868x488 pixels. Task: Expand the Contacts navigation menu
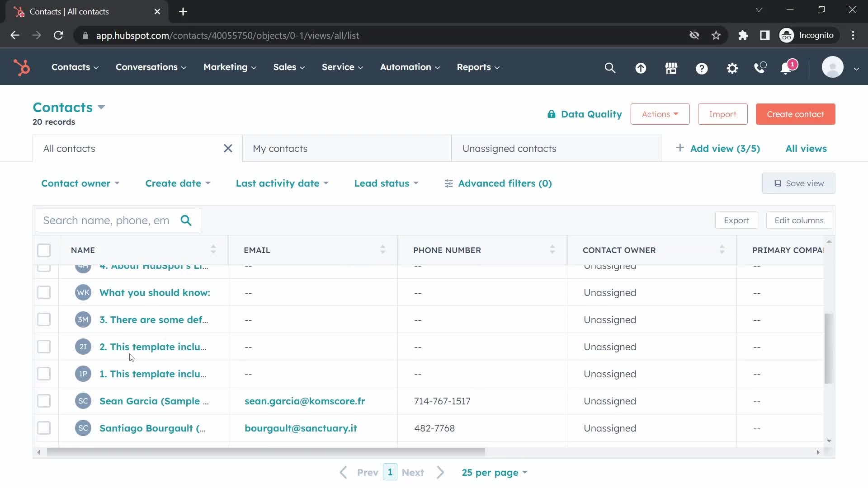click(75, 67)
